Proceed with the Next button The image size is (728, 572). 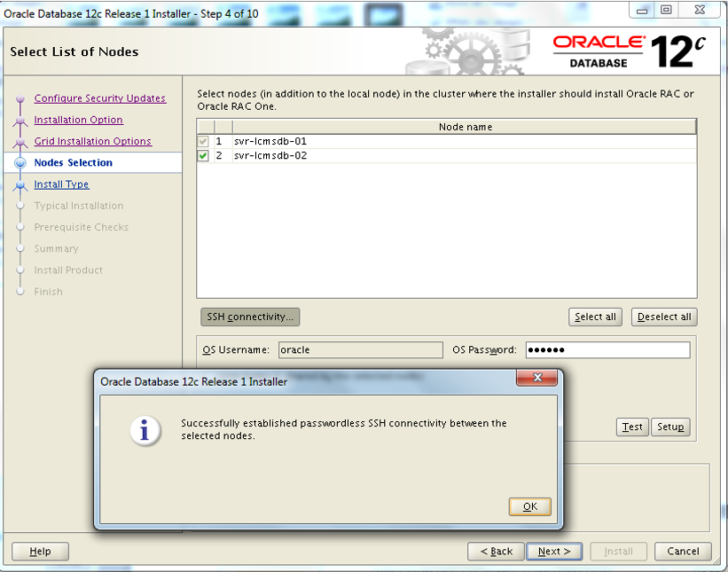point(554,551)
